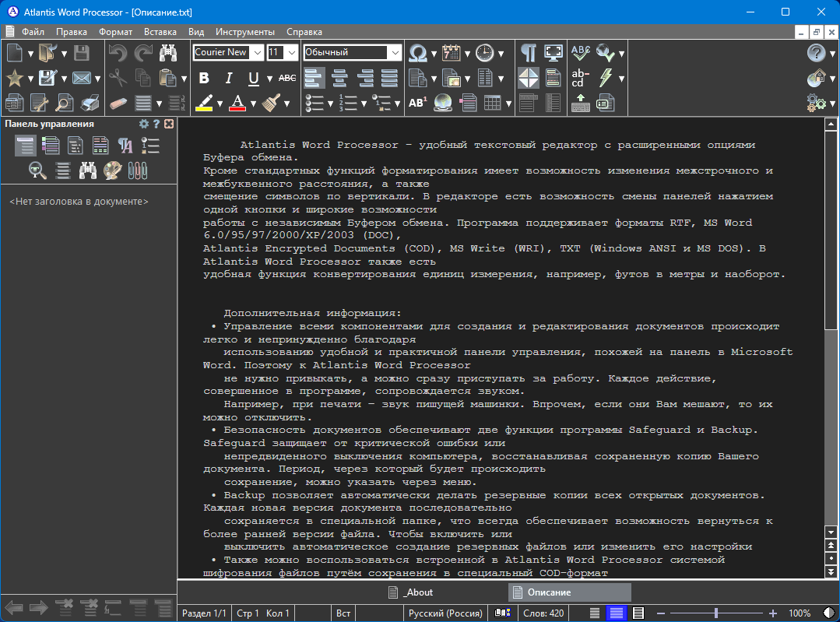Viewport: 840px width, 622px height.
Task: Click the clock insert time icon
Action: tap(484, 53)
